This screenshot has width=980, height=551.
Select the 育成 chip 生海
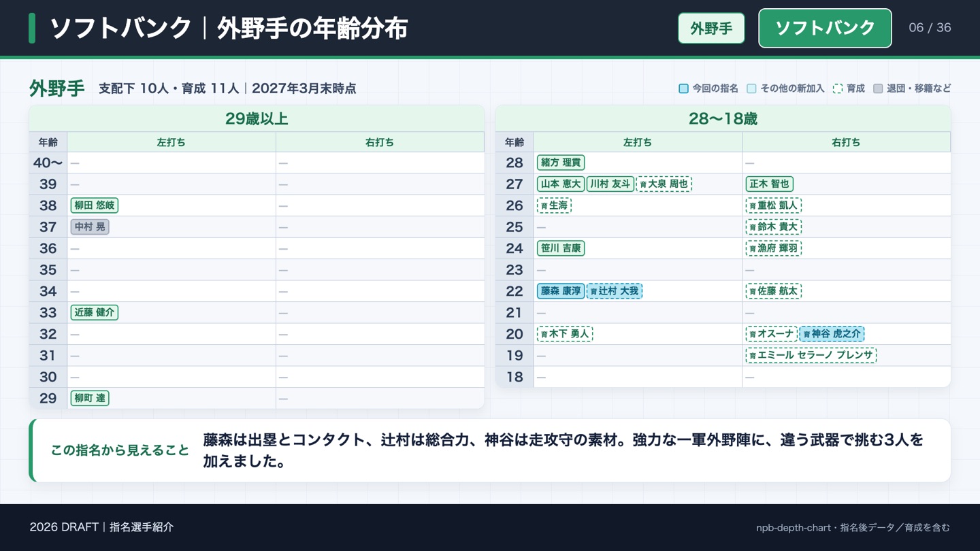tap(554, 205)
